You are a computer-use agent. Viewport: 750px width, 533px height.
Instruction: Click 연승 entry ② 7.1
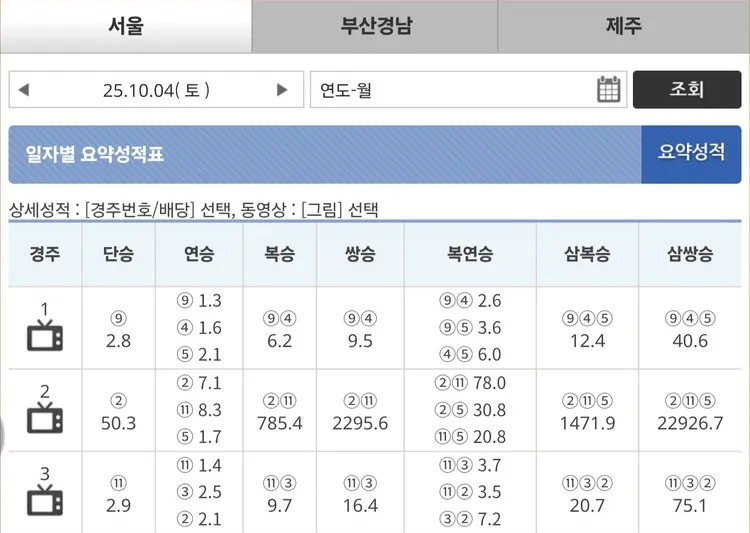199,383
